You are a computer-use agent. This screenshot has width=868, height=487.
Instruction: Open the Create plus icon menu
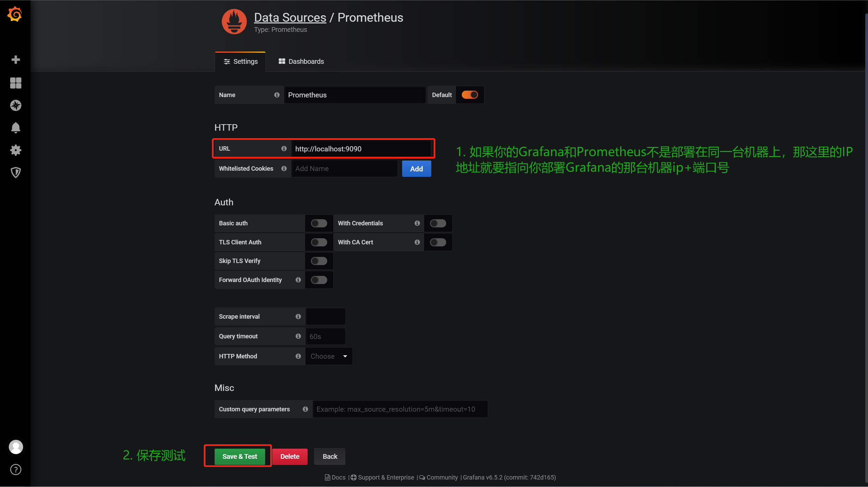click(16, 60)
